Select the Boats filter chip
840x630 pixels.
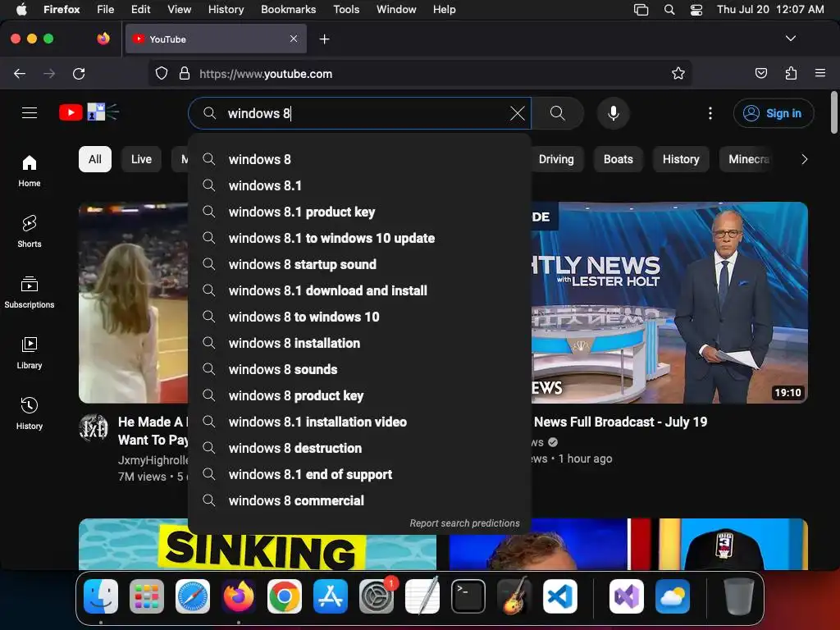[x=619, y=159]
